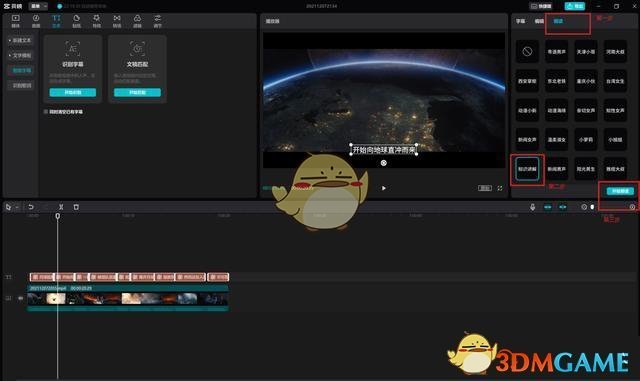Screen dimensions: 640x381
Task: Click the start button under Recognize Subtitles card
Action: [x=73, y=92]
